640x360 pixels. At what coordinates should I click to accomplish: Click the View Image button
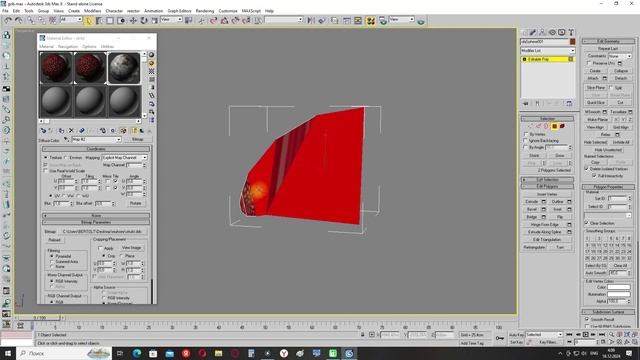tap(131, 248)
